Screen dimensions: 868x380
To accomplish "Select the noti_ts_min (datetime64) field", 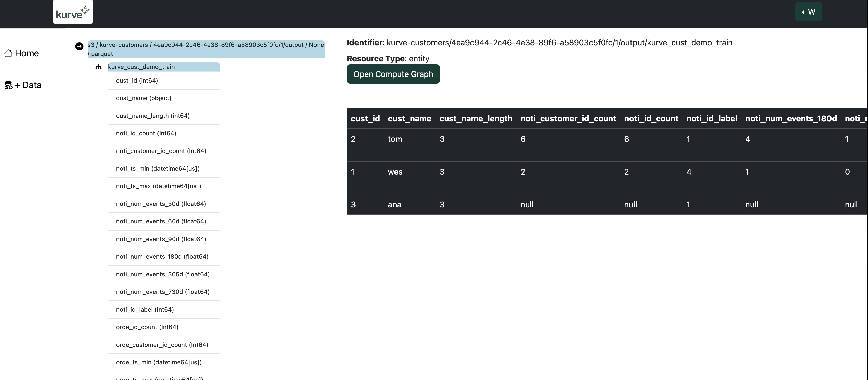I will click(x=157, y=168).
